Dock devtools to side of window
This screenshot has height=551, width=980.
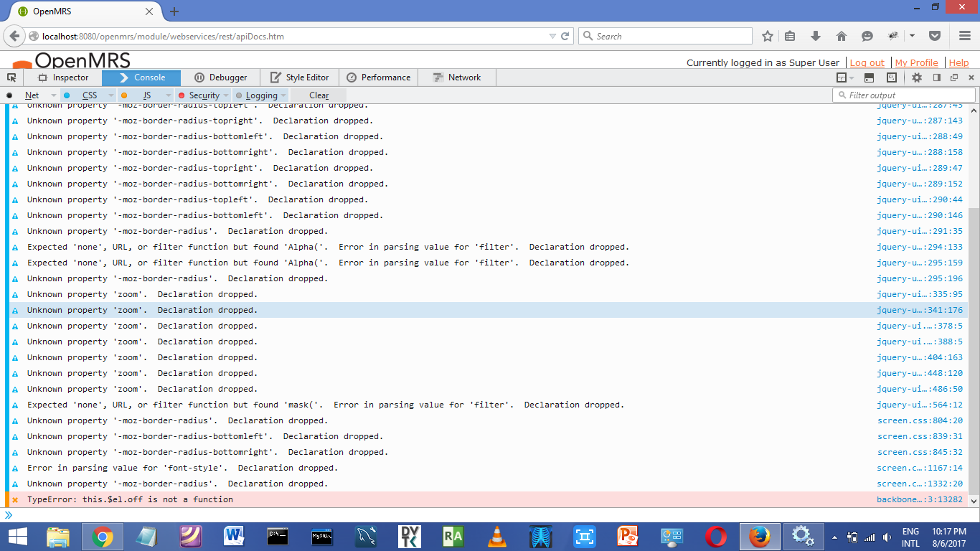point(936,77)
